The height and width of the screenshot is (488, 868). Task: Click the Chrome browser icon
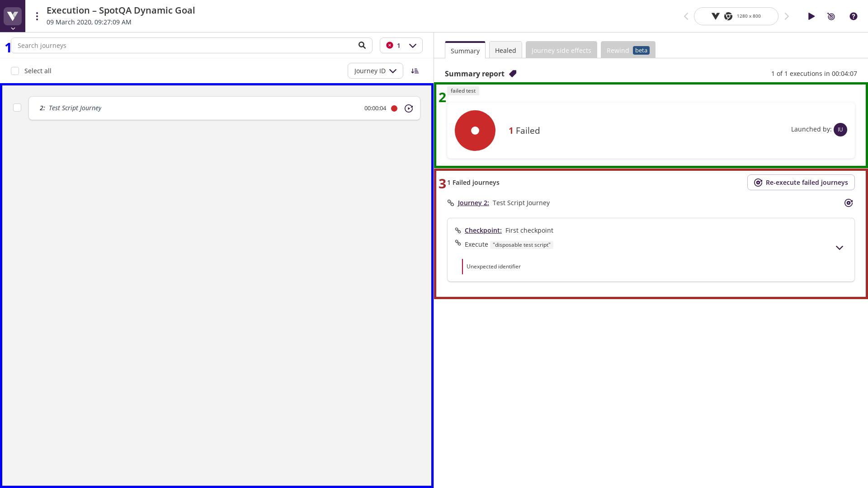click(728, 16)
